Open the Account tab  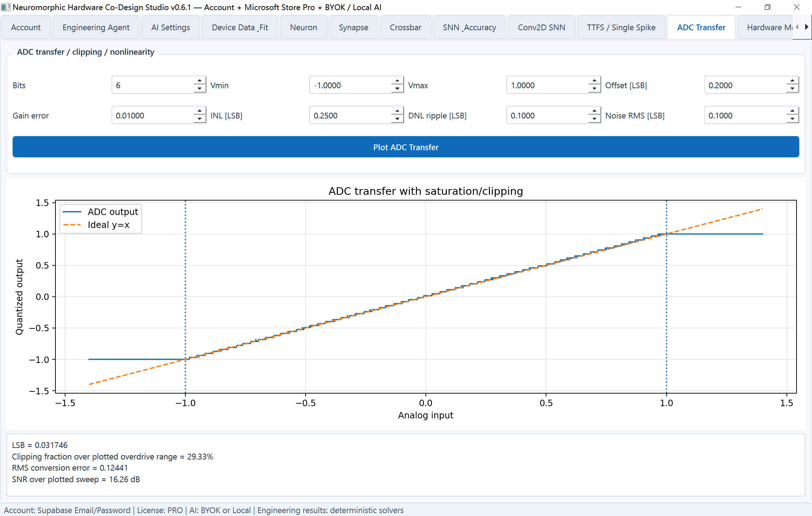pos(26,27)
